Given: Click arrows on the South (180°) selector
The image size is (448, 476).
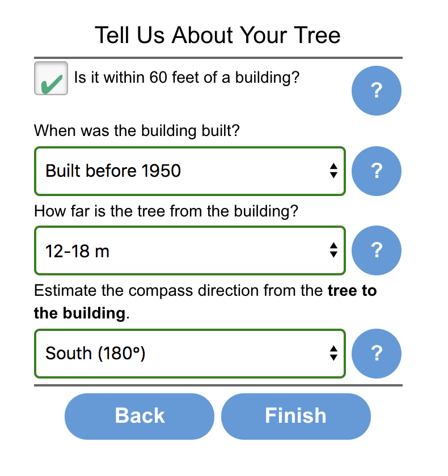Looking at the screenshot, I should 333,353.
